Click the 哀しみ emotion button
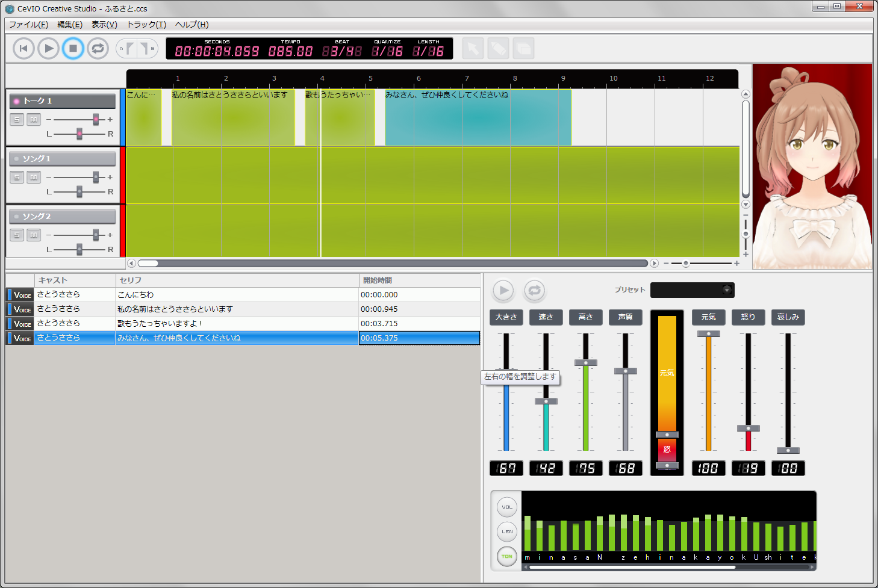 pos(788,317)
